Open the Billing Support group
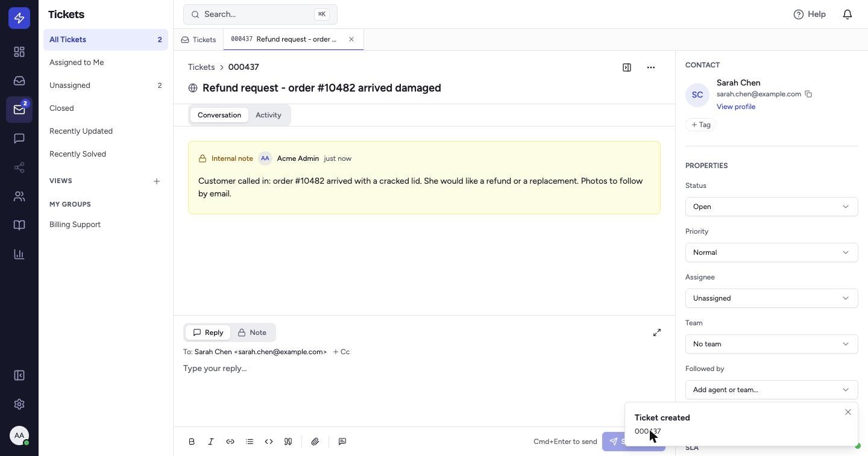 pyautogui.click(x=105, y=225)
